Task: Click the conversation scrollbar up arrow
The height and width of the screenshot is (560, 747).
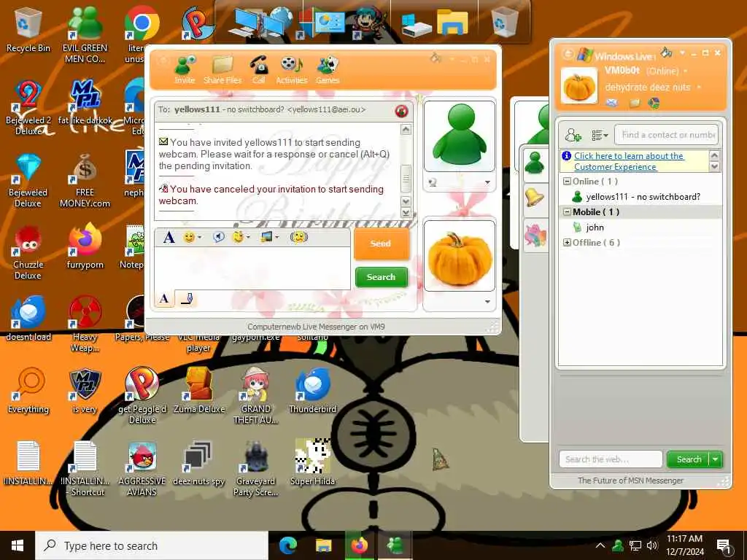Action: [x=406, y=130]
